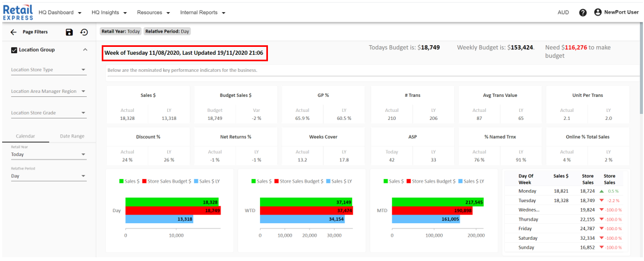Open the help question mark icon
Image resolution: width=644 pixels, height=261 pixels.
click(583, 13)
